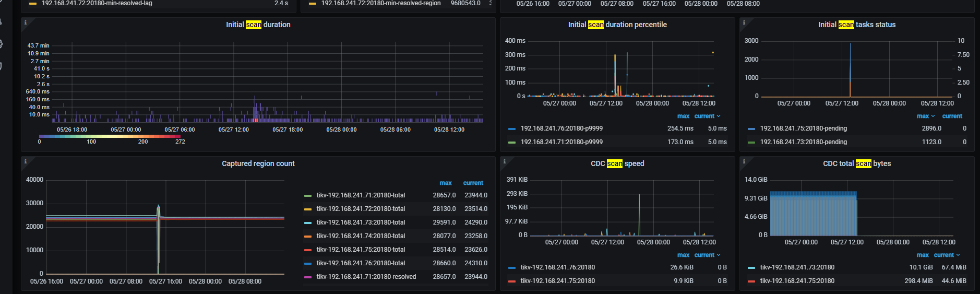Click the max header in Captured region count
Image resolution: width=980 pixels, height=294 pixels.
click(445, 183)
